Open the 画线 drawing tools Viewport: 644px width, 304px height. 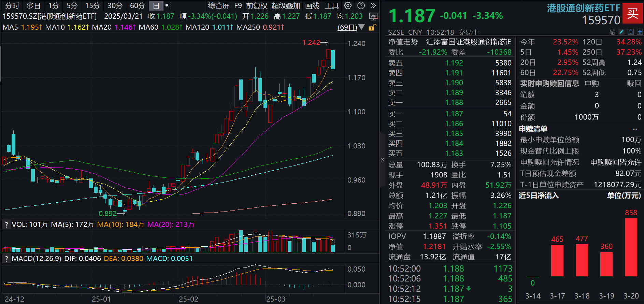point(312,5)
